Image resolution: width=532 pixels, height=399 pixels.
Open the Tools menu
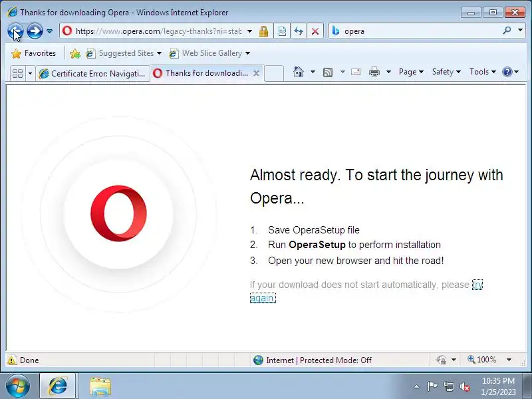pyautogui.click(x=483, y=72)
